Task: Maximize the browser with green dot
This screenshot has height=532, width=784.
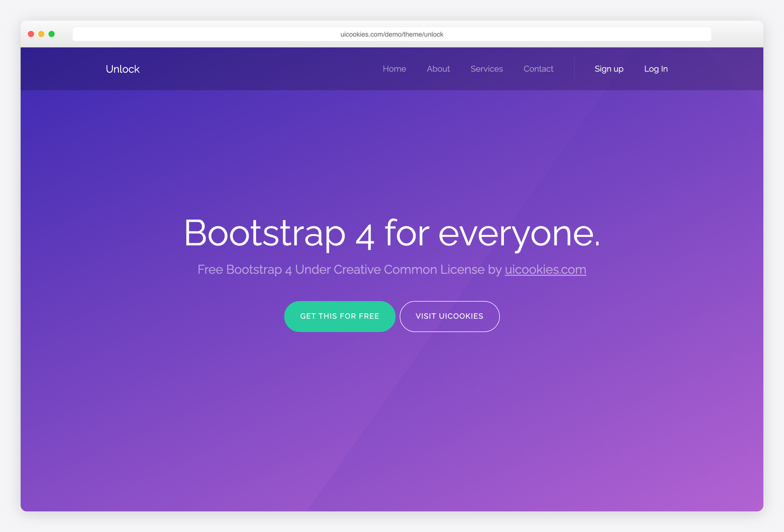Action: (51, 34)
